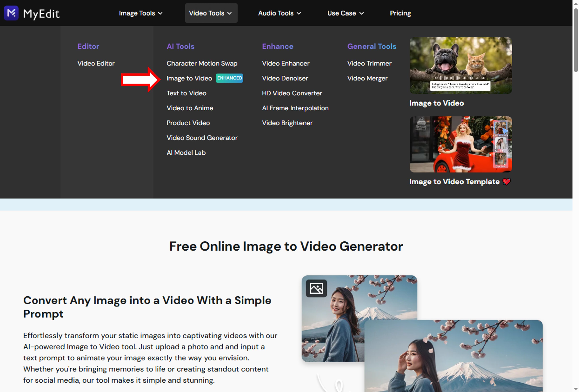Click the image icon on sample photo
The height and width of the screenshot is (392, 579).
[316, 288]
